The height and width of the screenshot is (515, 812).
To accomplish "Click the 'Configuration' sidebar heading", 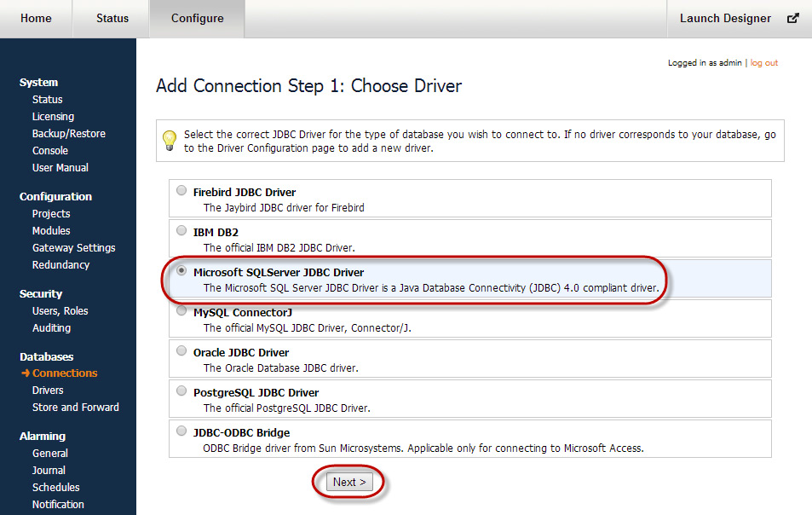I will pyautogui.click(x=55, y=197).
